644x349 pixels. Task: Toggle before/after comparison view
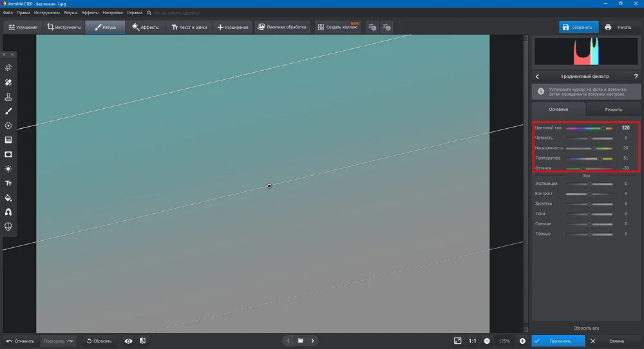pyautogui.click(x=142, y=341)
